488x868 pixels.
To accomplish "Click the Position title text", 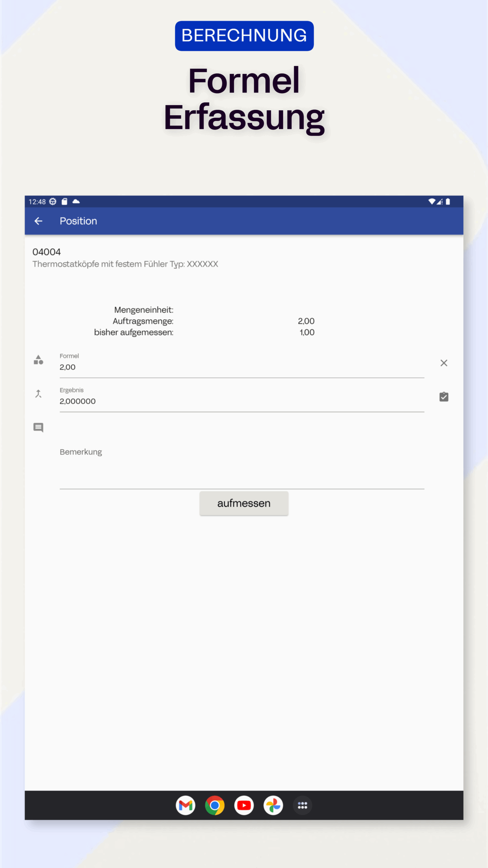I will 78,221.
